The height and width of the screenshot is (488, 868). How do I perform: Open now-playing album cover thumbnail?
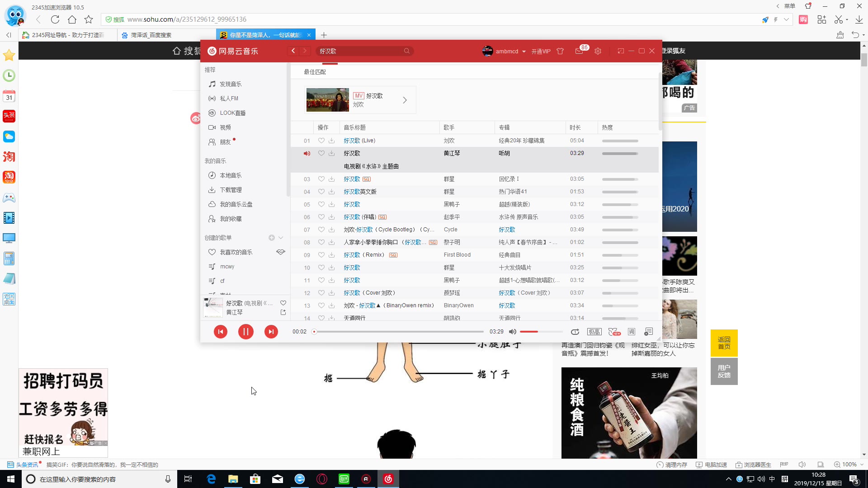213,308
